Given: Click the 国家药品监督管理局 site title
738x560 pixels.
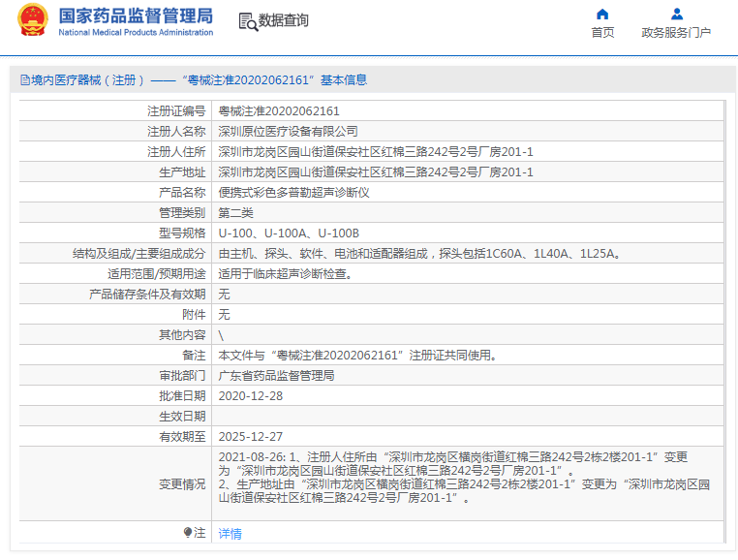Looking at the screenshot, I should [x=136, y=16].
